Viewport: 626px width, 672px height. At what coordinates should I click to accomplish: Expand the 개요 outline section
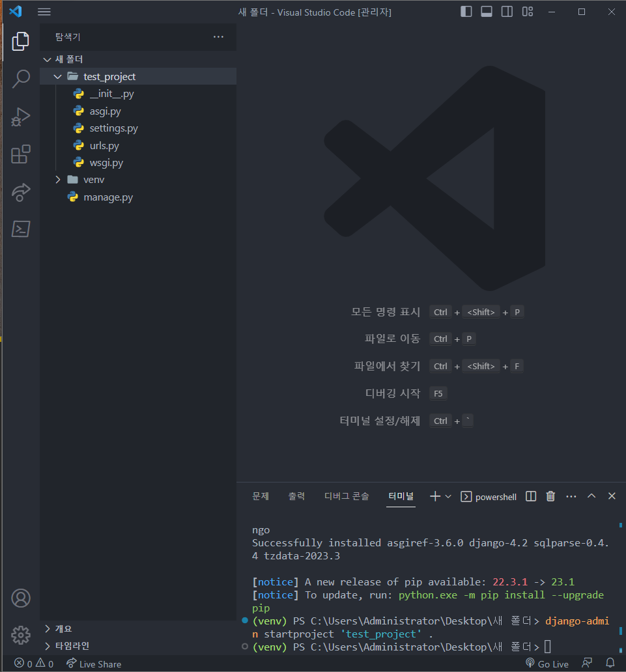pos(138,629)
